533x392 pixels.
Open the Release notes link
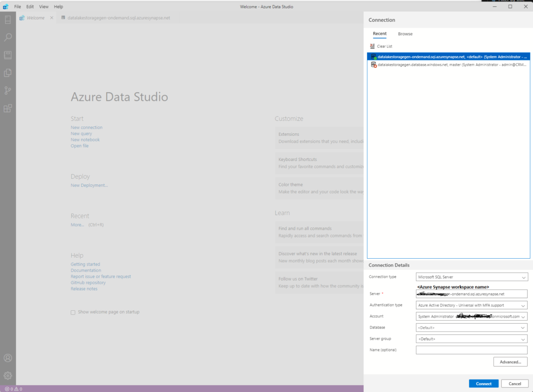[x=84, y=288]
